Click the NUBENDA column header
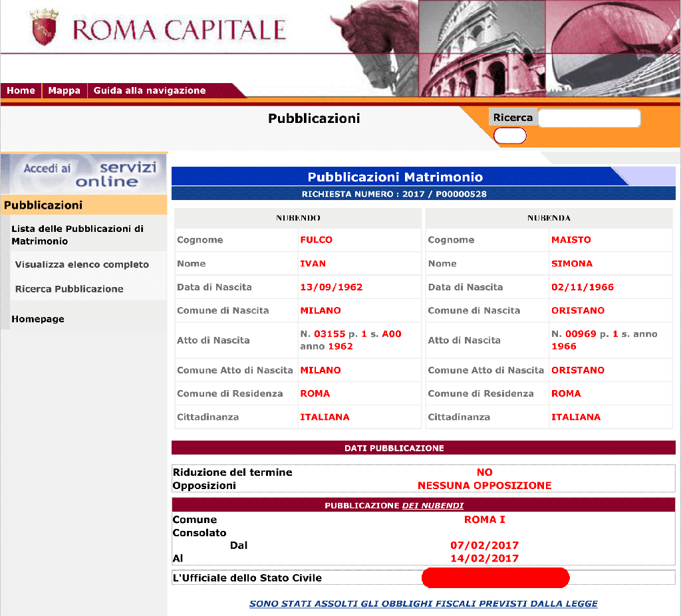Viewport: 681px width, 616px height. [x=549, y=218]
